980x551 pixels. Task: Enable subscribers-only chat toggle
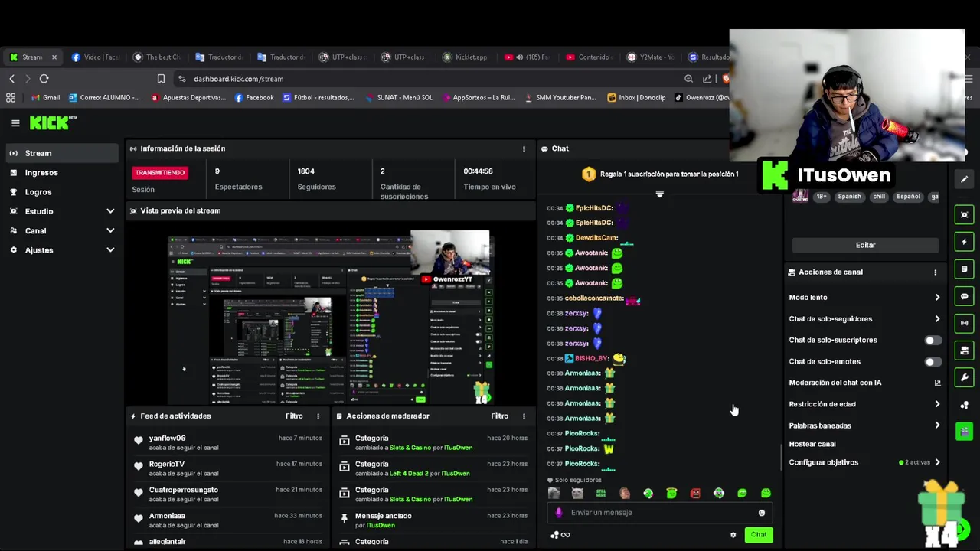point(933,341)
